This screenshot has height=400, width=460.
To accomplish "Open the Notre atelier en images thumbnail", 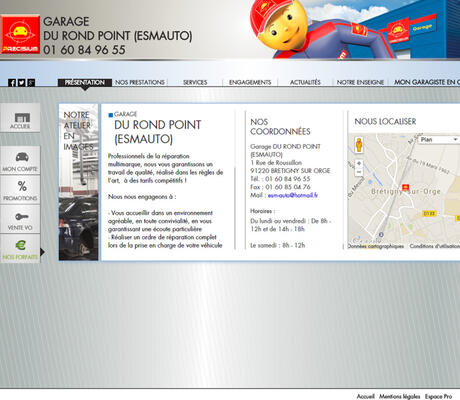I will [x=79, y=182].
